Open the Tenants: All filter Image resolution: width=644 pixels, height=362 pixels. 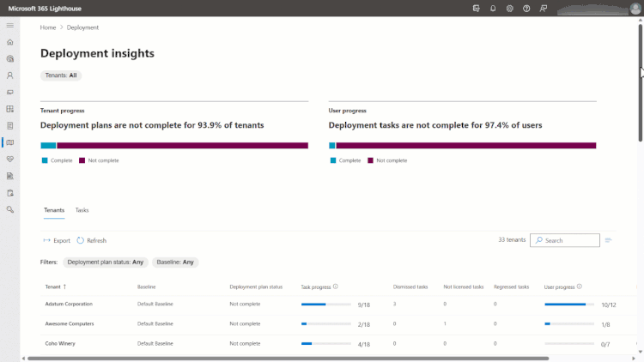click(x=61, y=75)
